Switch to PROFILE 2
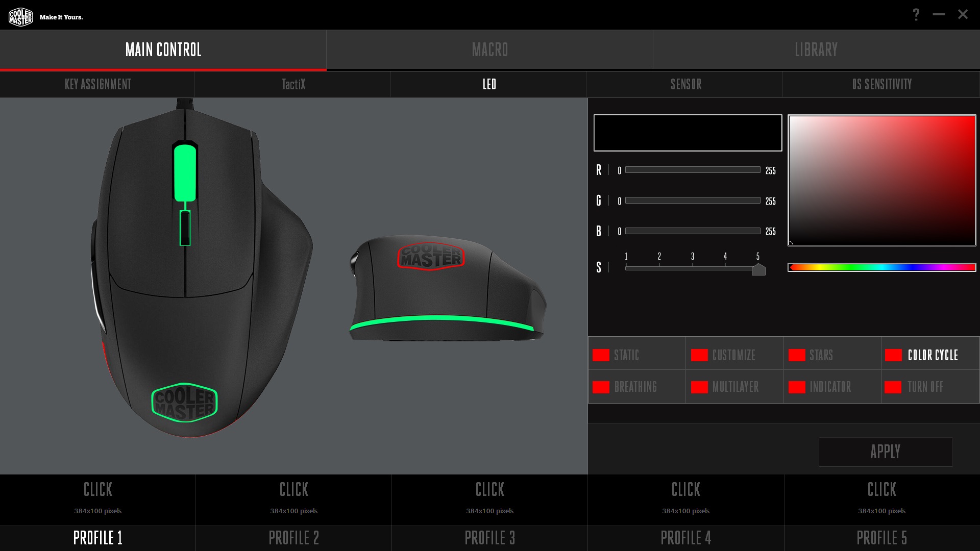The image size is (980, 551). coord(293,538)
